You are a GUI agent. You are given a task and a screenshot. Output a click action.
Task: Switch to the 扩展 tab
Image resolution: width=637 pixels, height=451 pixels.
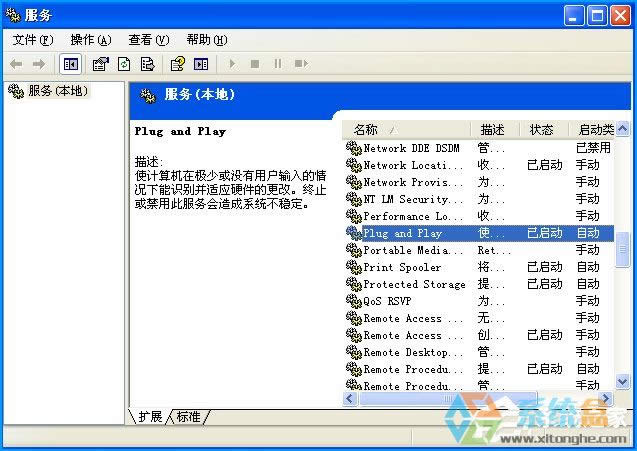(x=150, y=416)
